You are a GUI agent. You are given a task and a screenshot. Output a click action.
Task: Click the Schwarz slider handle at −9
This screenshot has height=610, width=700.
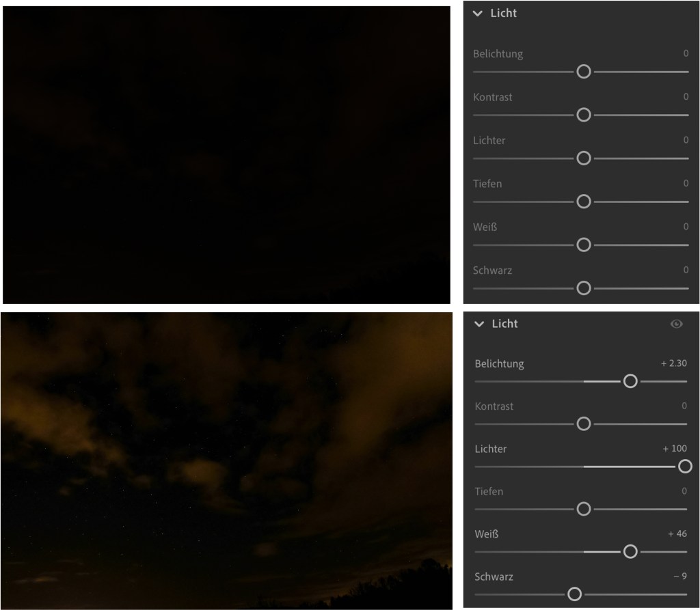(575, 594)
